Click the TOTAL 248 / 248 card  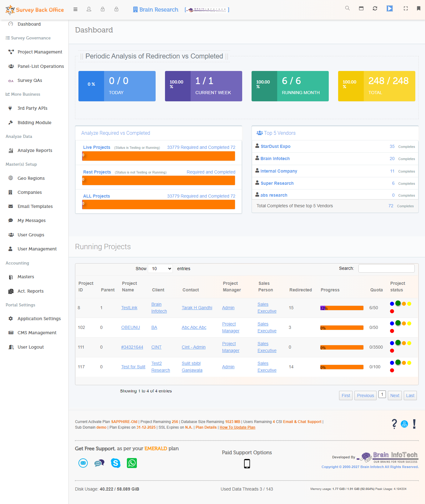377,86
